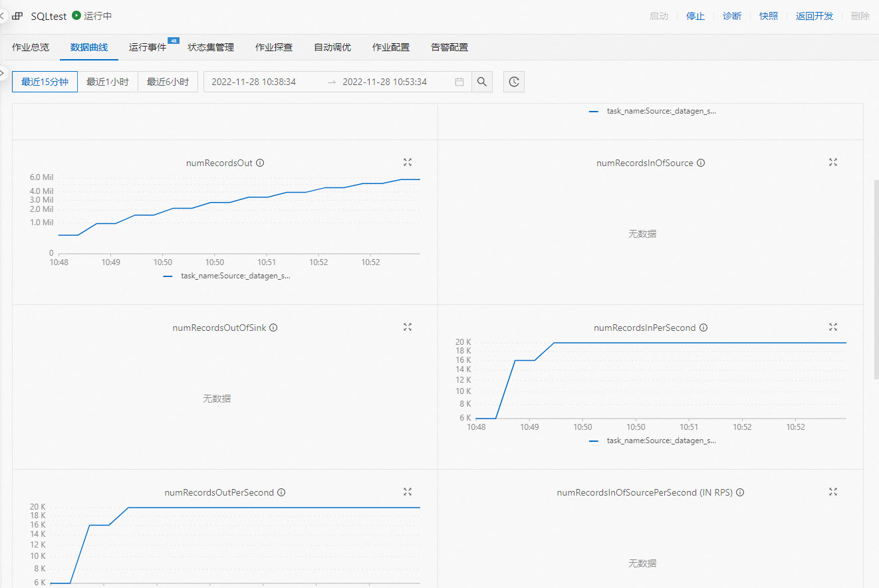The height and width of the screenshot is (588, 879).
Task: Click the vertical scrollbar on the right
Action: pyautogui.click(x=876, y=279)
